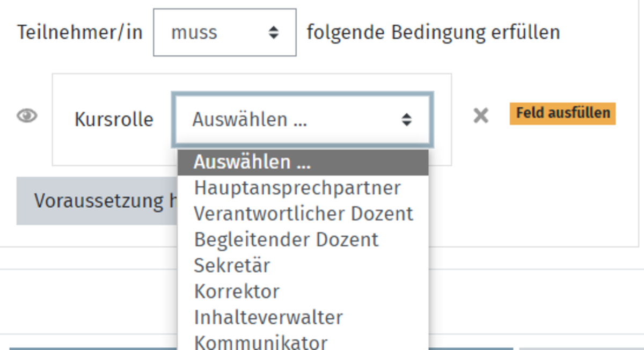Click the orange 'Feld ausfüllen' badge
This screenshot has height=350, width=644.
click(x=562, y=113)
